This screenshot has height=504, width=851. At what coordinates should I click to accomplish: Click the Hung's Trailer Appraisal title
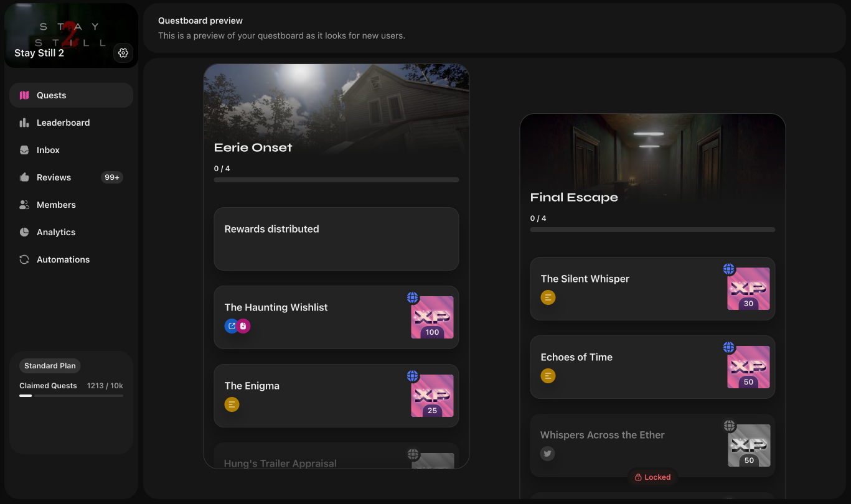[x=280, y=464]
